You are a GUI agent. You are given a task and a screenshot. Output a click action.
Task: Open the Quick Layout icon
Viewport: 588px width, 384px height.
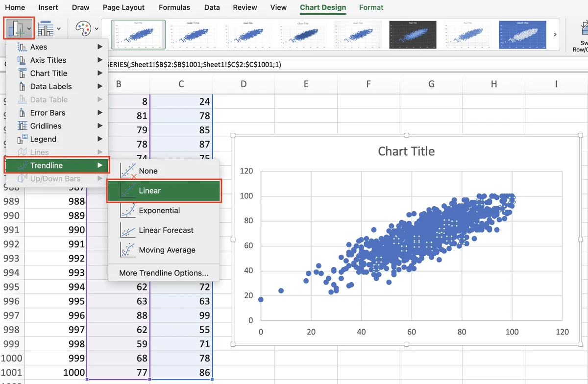(49, 28)
